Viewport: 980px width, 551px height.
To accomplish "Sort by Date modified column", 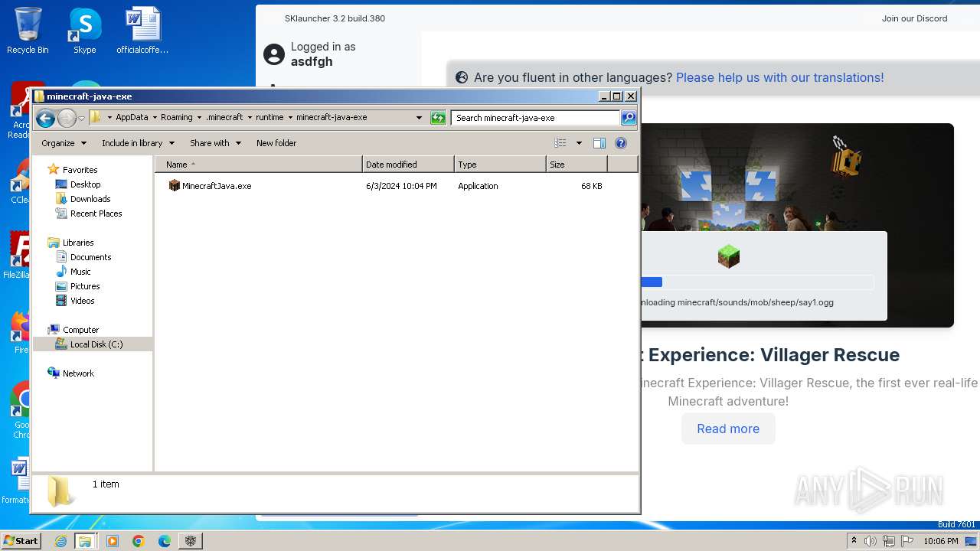I will (x=408, y=165).
